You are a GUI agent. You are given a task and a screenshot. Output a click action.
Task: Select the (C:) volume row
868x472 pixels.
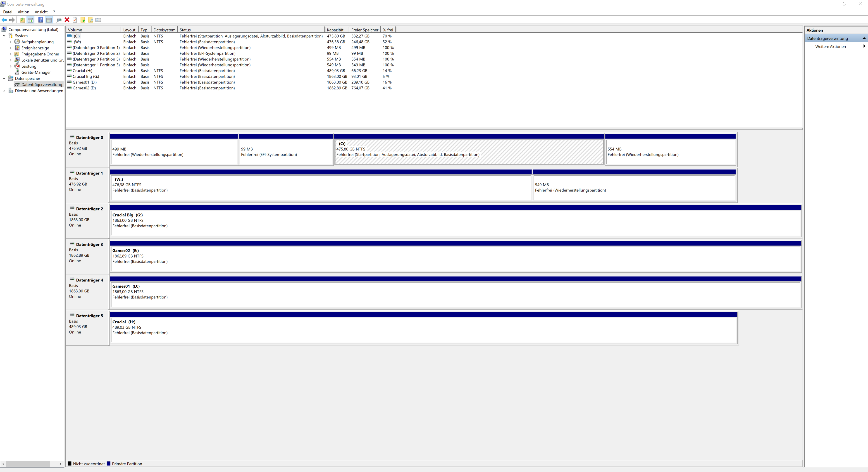(x=231, y=36)
